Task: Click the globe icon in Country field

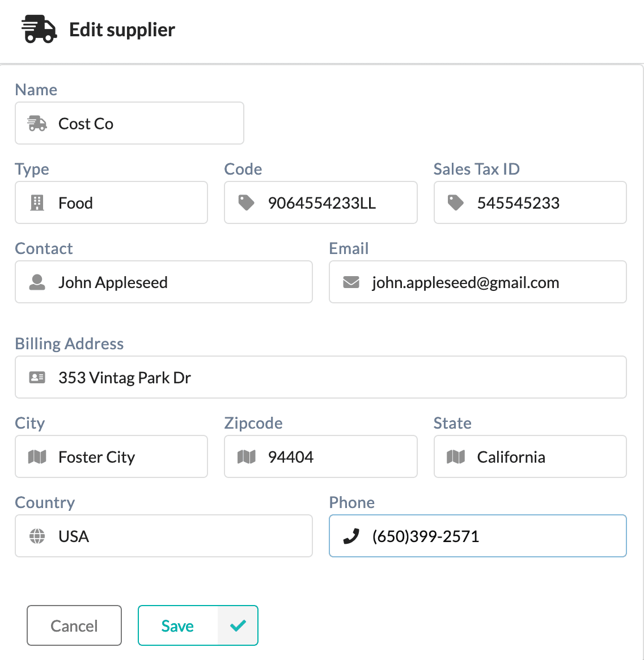Action: (x=37, y=536)
